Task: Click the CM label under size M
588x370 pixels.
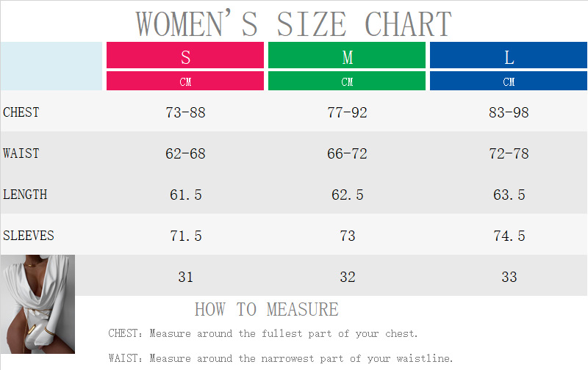Action: click(x=347, y=81)
